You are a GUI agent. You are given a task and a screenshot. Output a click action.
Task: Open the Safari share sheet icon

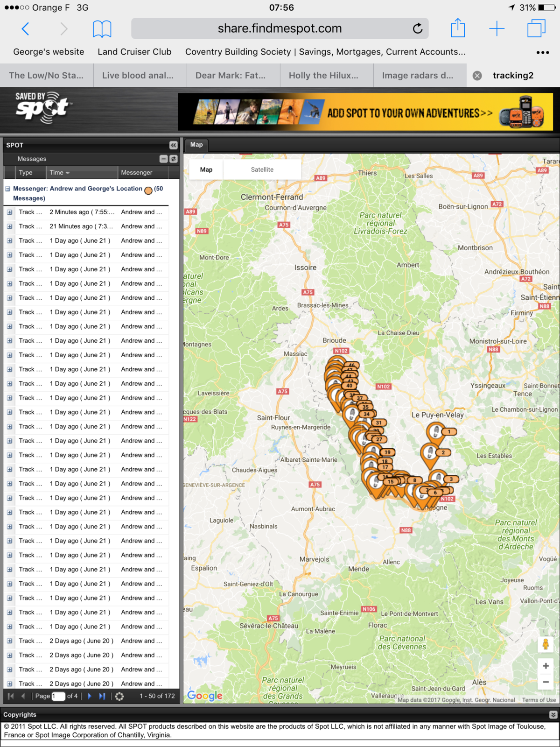(x=458, y=28)
